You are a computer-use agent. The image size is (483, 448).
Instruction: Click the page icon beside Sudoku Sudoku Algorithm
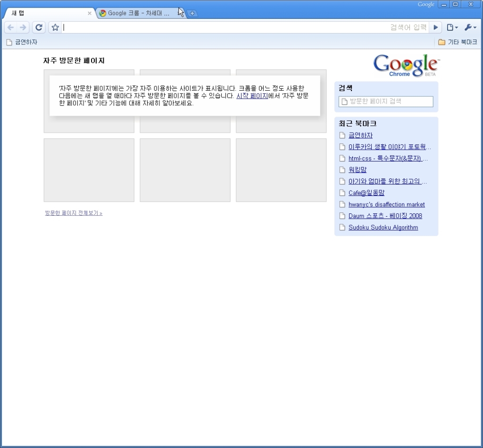click(342, 228)
